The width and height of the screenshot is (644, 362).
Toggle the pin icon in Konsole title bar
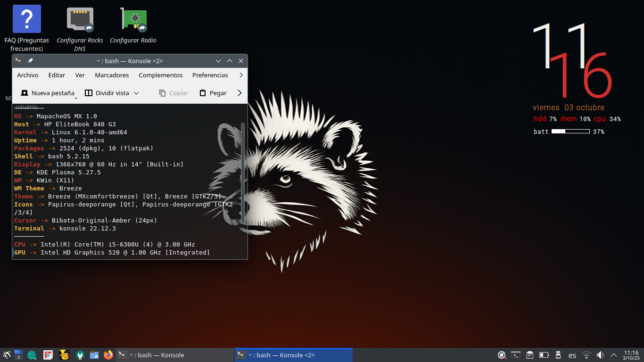30,61
